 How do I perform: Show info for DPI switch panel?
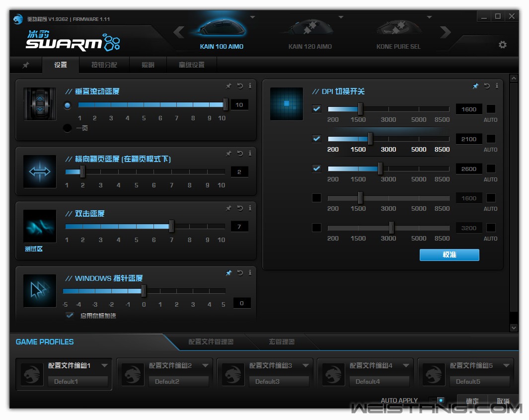[x=497, y=86]
